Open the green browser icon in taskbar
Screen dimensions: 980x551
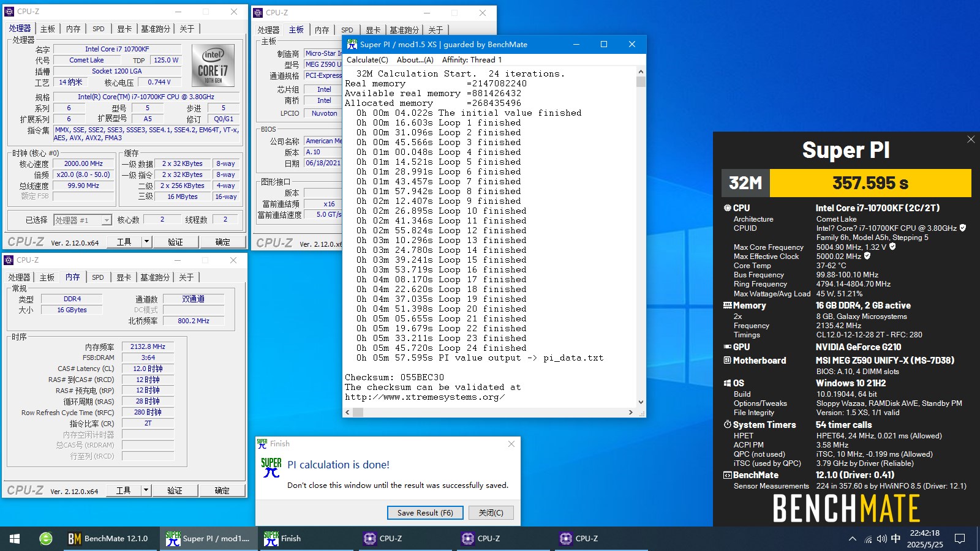pos(46,539)
